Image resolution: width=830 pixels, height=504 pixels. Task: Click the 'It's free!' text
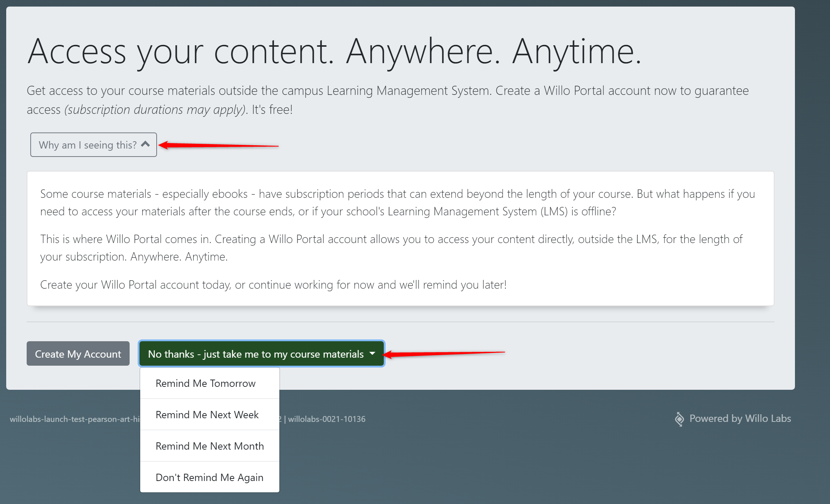(272, 109)
